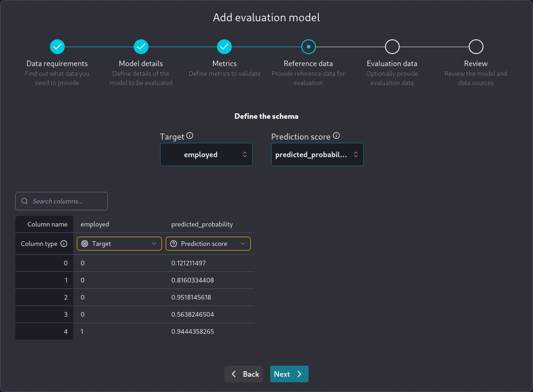This screenshot has height=392, width=533.
Task: Click the Review step circle
Action: (476, 47)
